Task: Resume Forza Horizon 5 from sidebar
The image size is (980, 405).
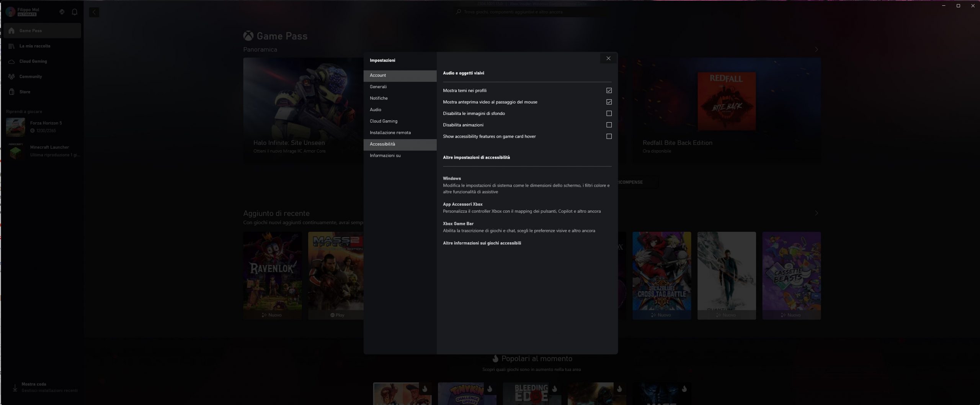Action: coord(43,127)
